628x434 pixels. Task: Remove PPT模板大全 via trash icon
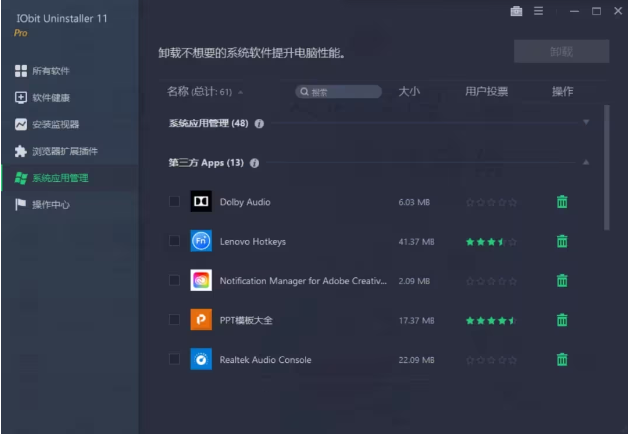point(562,320)
